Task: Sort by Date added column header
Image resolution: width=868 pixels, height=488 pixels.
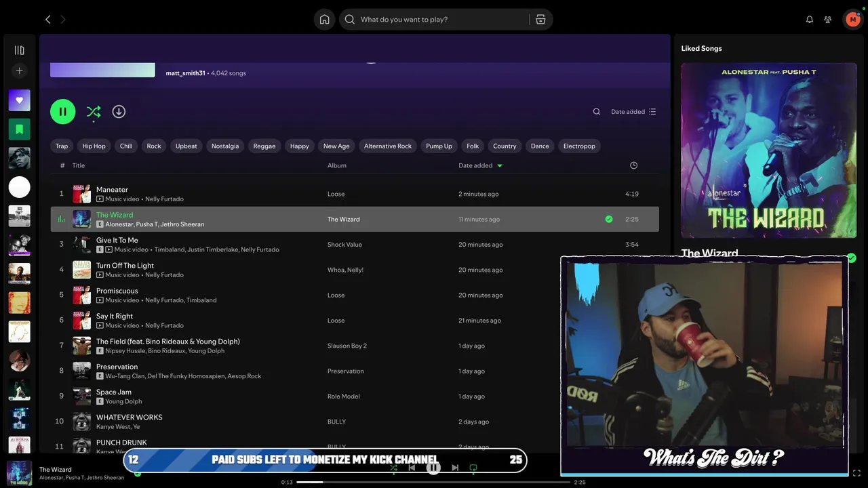Action: pyautogui.click(x=480, y=165)
